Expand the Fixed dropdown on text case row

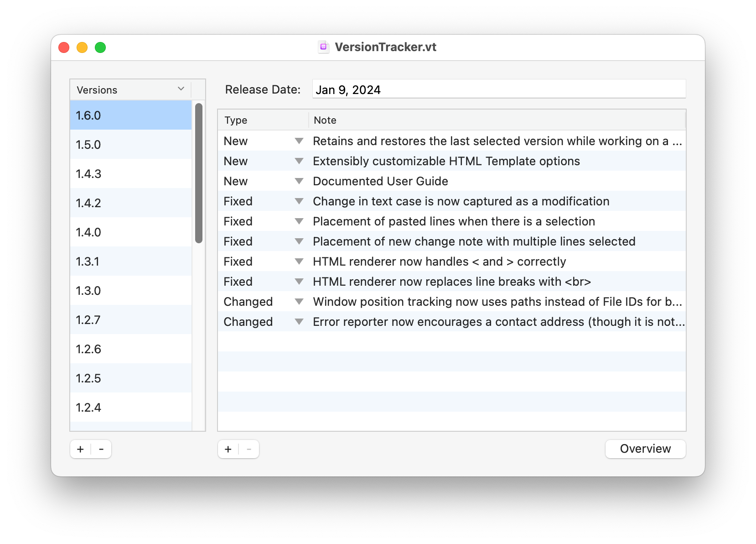pos(299,201)
